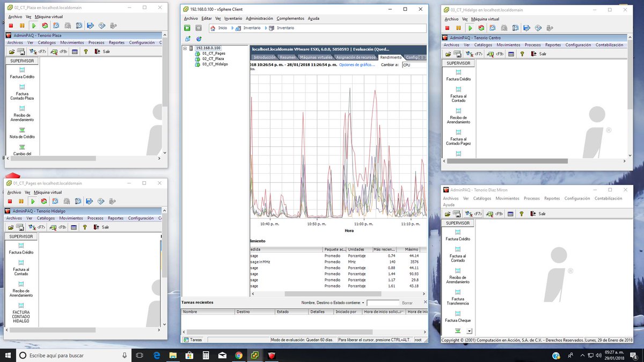Image resolution: width=644 pixels, height=362 pixels.
Task: Click the green play button in 02_CT_Plaza
Action: tap(34, 26)
